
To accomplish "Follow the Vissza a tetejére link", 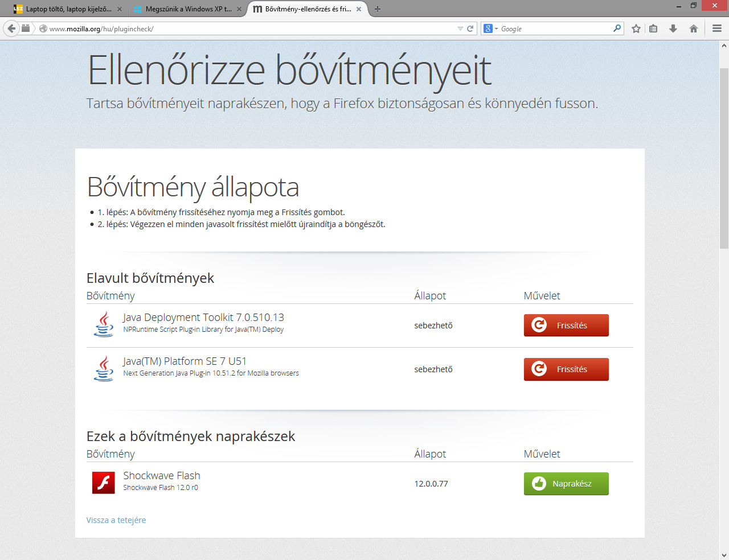I will click(x=116, y=520).
